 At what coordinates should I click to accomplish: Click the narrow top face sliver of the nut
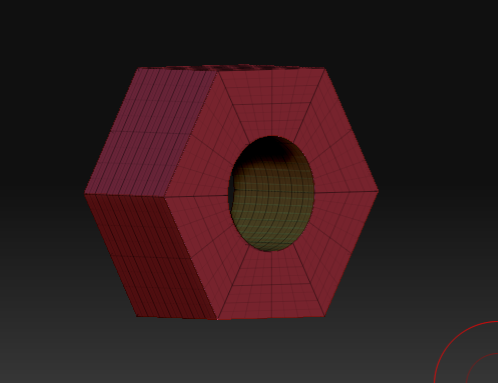click(232, 68)
